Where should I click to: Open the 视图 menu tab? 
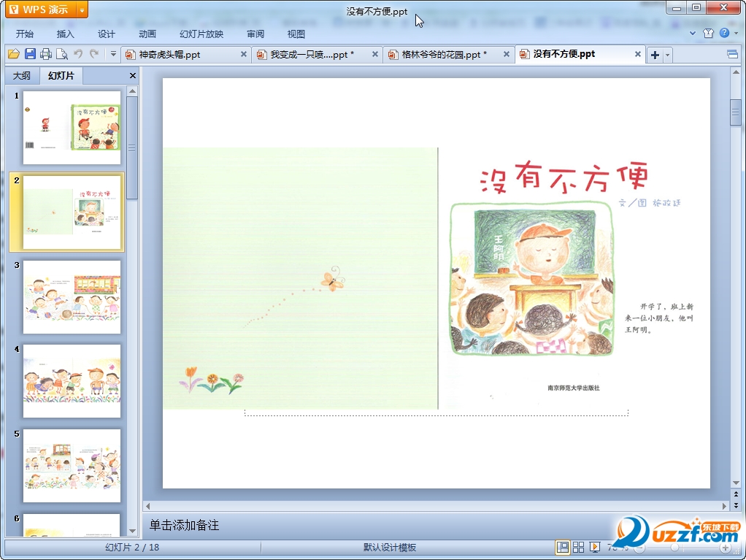[296, 34]
